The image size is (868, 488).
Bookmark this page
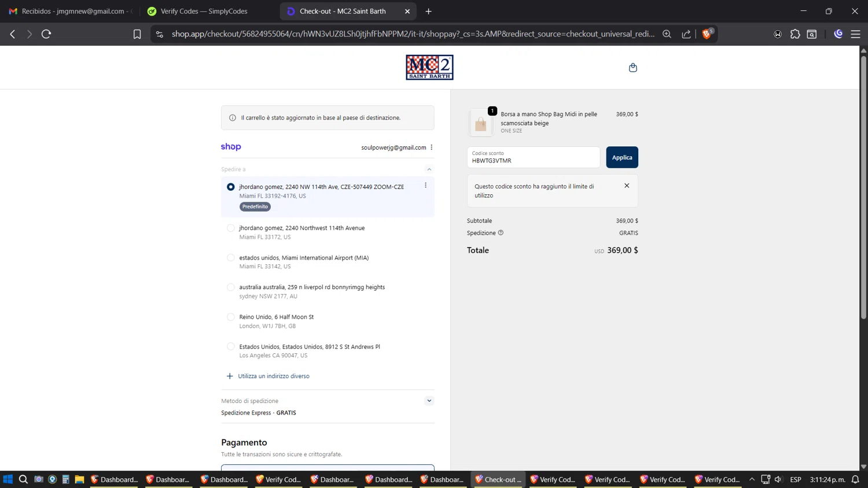click(137, 34)
